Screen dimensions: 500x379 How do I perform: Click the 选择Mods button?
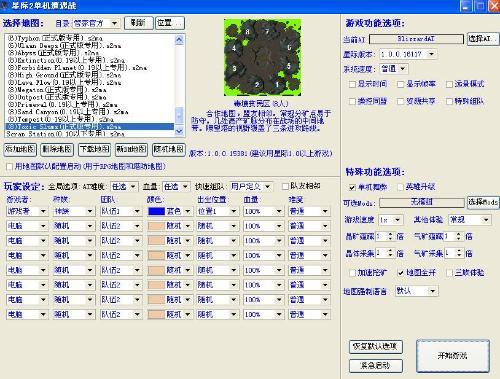pyautogui.click(x=483, y=202)
